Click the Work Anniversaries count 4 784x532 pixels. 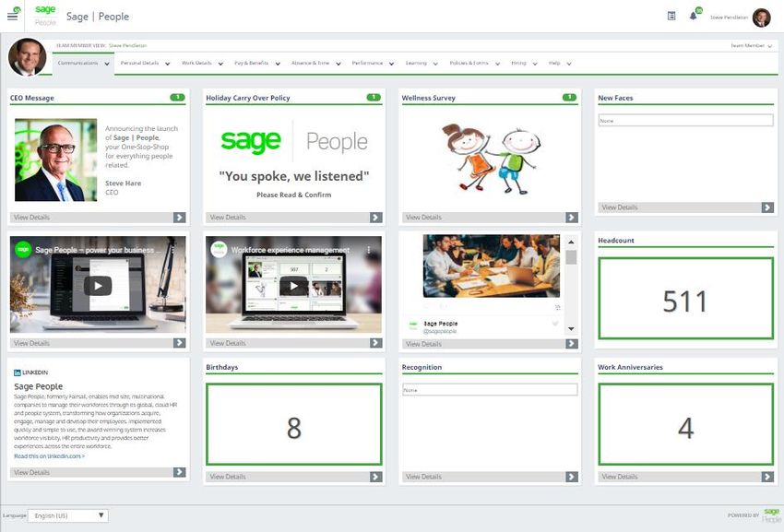pos(685,428)
